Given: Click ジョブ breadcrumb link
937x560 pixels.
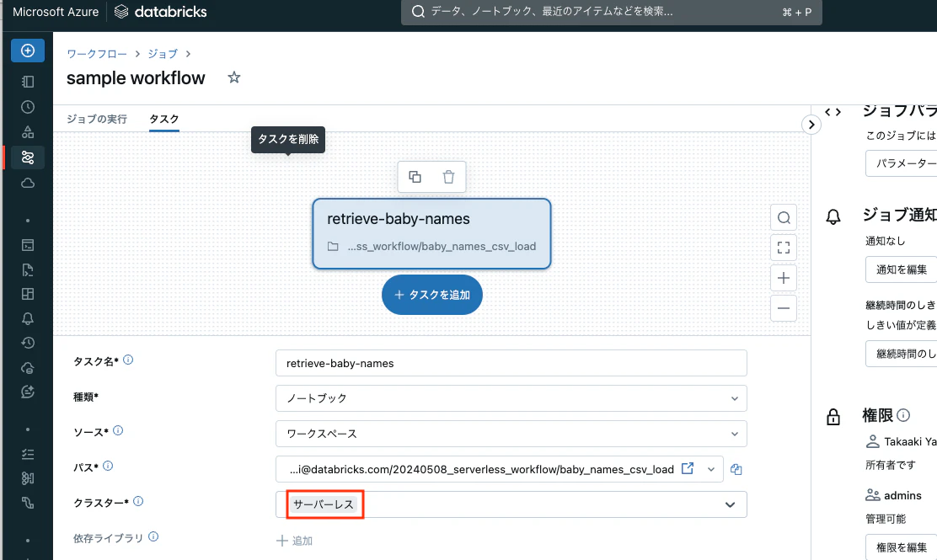Looking at the screenshot, I should click(163, 54).
